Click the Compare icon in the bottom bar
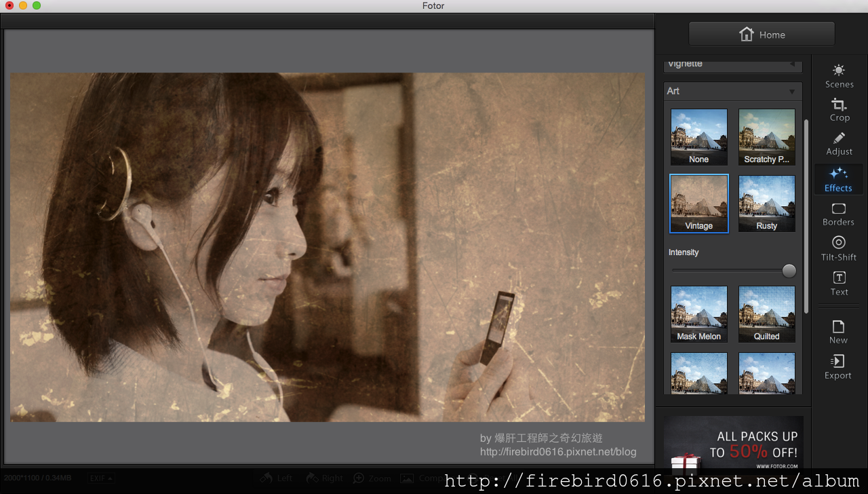The height and width of the screenshot is (494, 868). coord(407,478)
